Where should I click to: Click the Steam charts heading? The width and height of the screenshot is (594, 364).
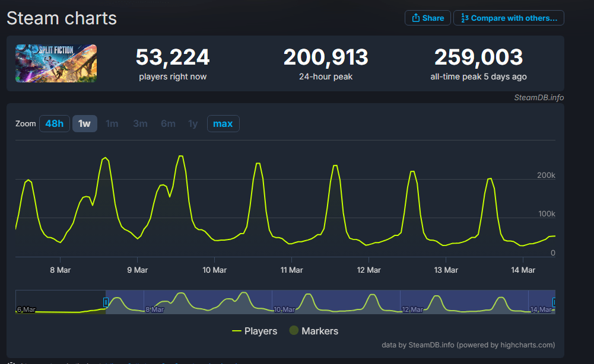tap(62, 18)
